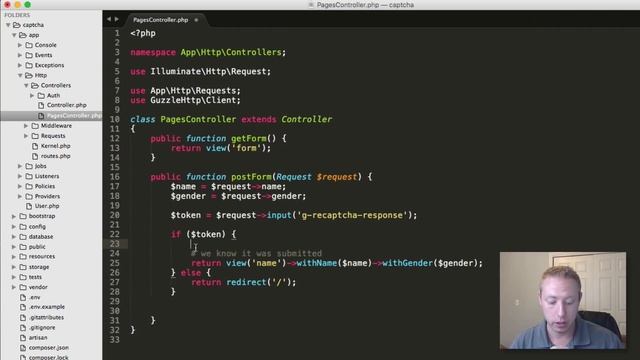Click the webcam video overlay

point(563,300)
